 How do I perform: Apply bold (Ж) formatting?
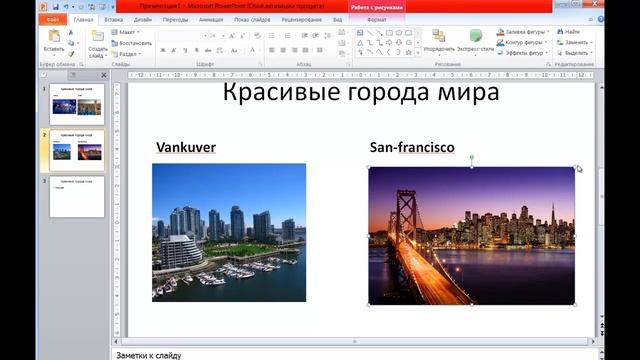click(163, 50)
